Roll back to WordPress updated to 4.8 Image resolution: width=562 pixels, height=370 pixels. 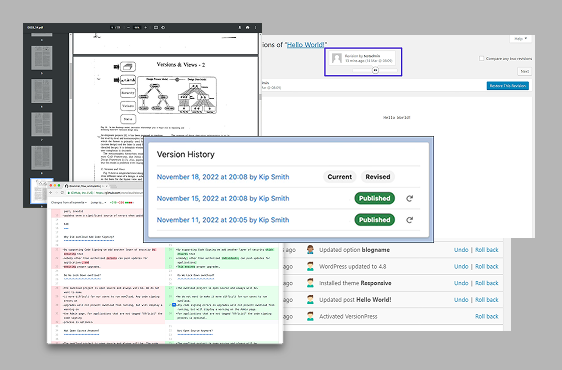487,266
